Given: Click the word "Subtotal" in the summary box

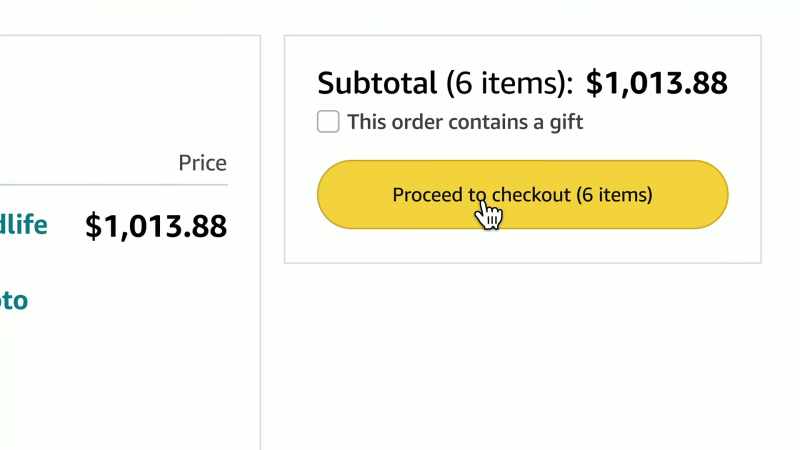Looking at the screenshot, I should (x=377, y=83).
